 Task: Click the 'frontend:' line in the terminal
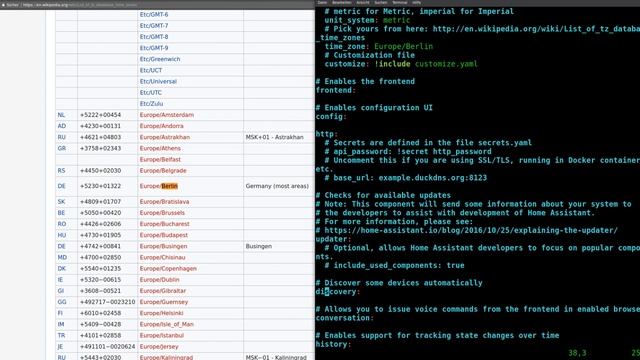click(x=336, y=90)
